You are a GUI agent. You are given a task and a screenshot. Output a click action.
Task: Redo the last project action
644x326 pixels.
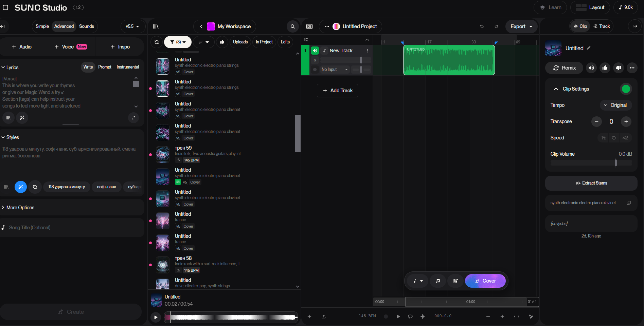[x=497, y=26]
